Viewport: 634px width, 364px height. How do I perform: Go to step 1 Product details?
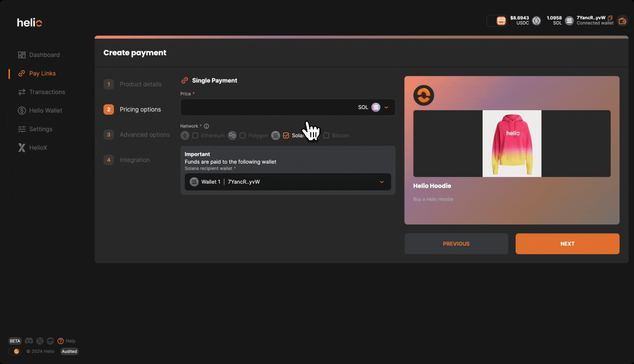coord(133,84)
